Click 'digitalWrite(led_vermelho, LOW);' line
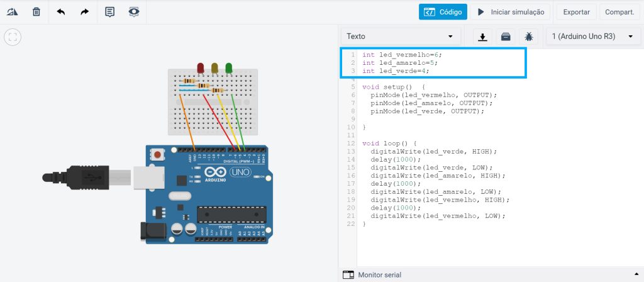This screenshot has width=644, height=282. [438, 217]
